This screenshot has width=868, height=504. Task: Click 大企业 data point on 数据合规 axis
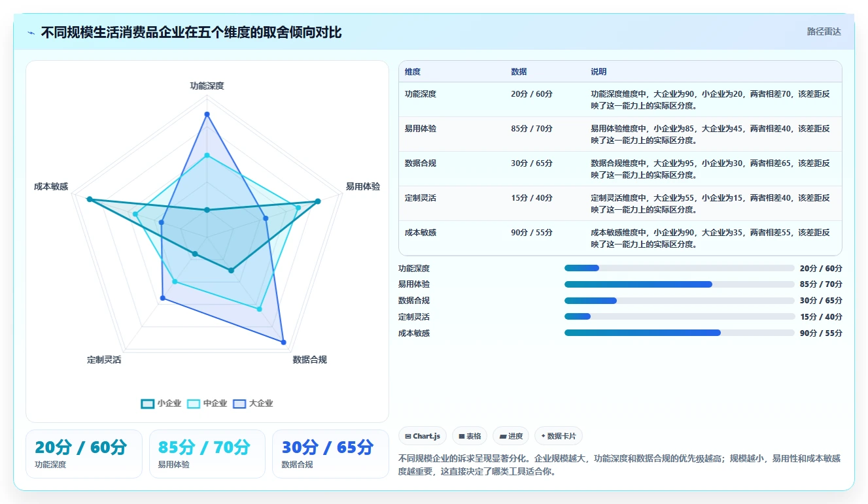coord(283,342)
